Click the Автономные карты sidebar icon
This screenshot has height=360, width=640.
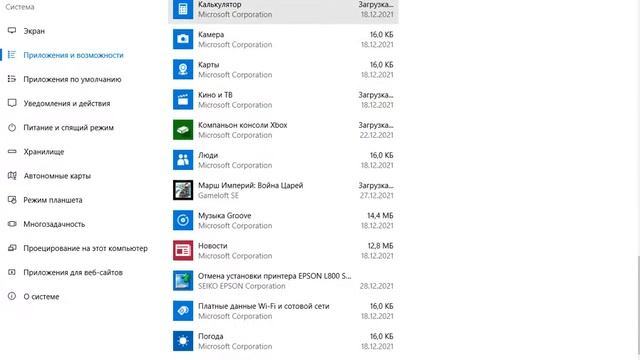click(x=12, y=176)
